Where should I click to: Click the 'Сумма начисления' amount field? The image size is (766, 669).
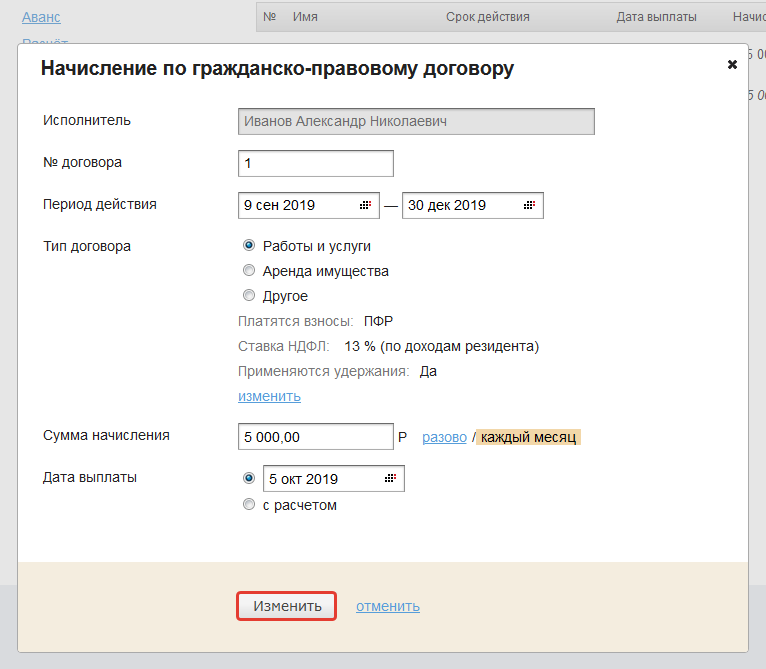(316, 437)
